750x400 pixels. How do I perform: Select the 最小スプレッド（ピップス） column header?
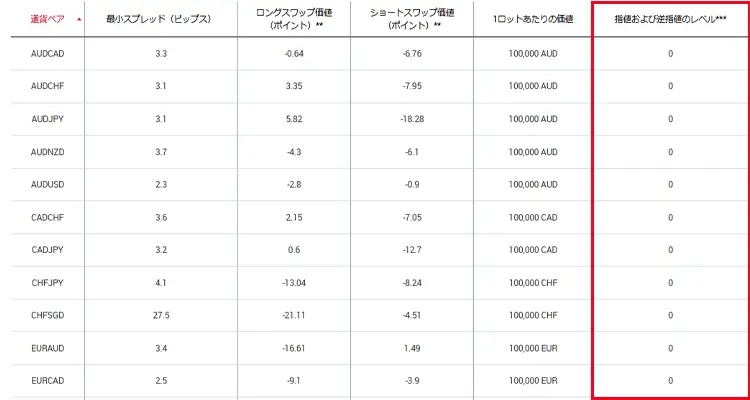click(x=161, y=20)
